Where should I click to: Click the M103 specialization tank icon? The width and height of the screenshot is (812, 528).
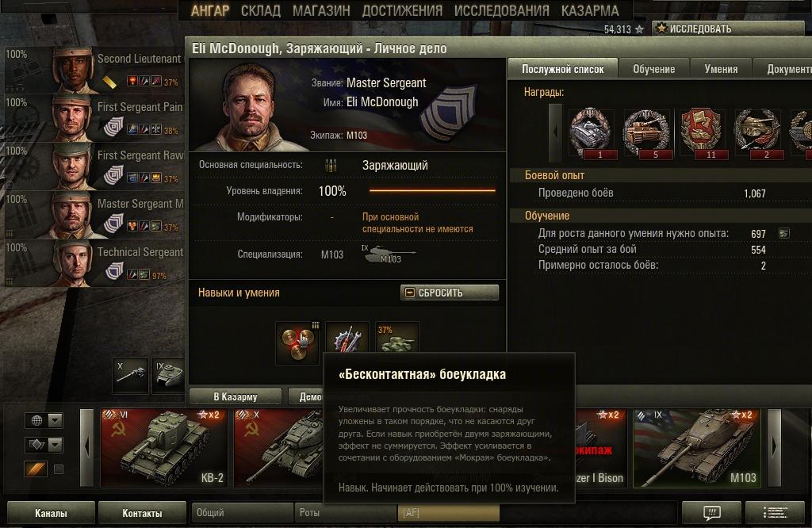(x=389, y=254)
